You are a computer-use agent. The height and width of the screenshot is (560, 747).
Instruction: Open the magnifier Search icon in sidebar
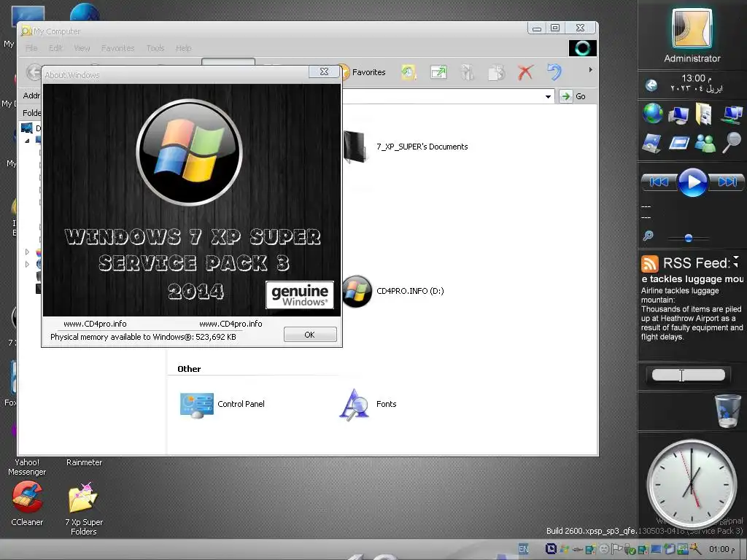coord(732,142)
